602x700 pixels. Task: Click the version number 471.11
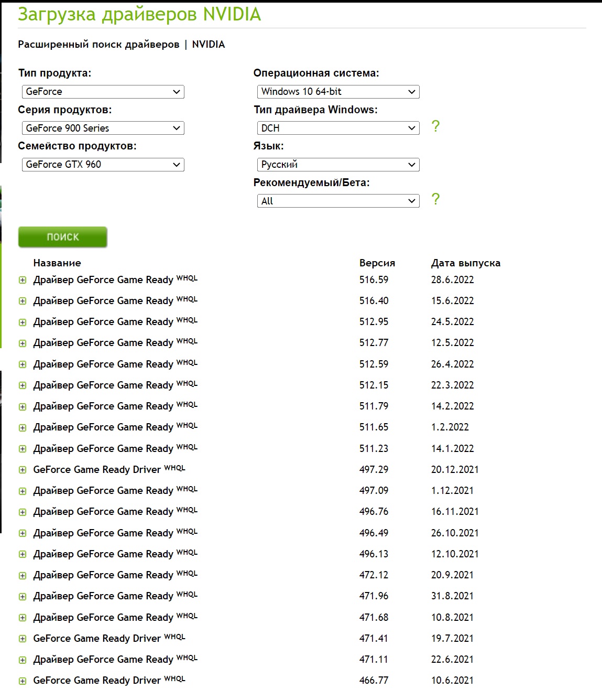coord(374,659)
